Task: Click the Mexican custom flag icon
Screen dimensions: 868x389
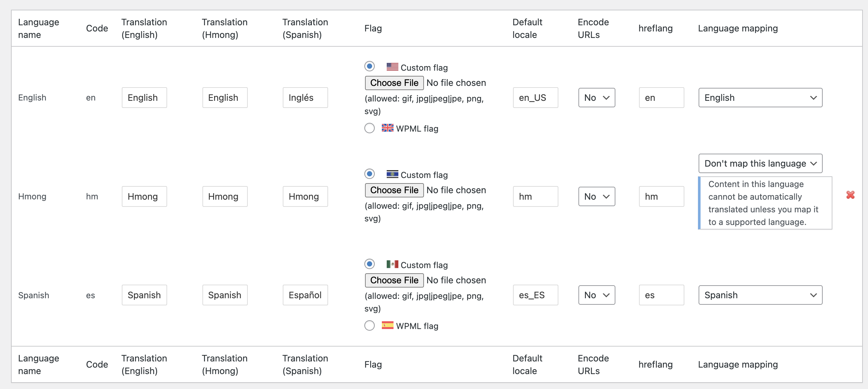Action: pos(392,264)
